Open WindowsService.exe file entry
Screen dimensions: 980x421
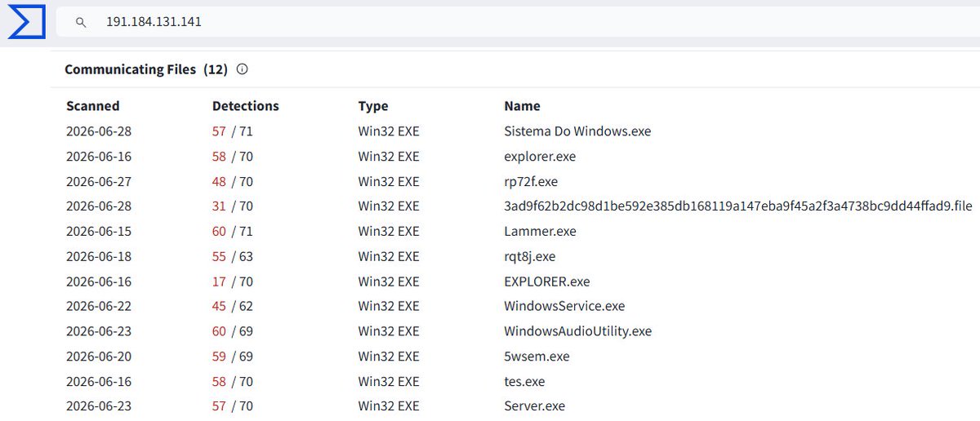click(565, 307)
